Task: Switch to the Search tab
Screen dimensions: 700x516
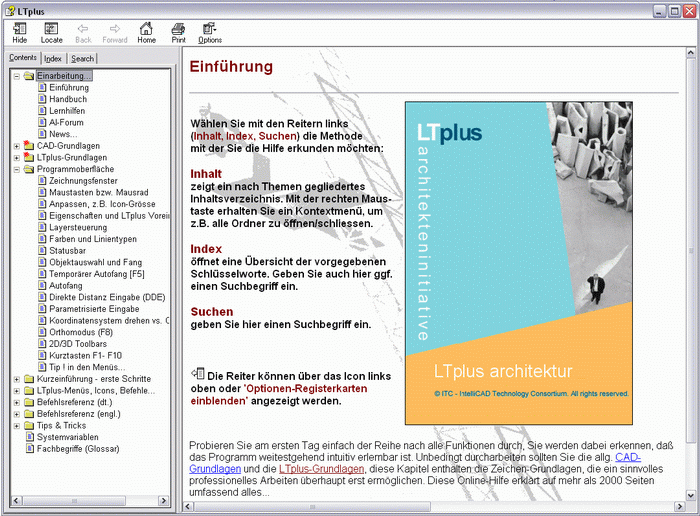Action: tap(82, 58)
